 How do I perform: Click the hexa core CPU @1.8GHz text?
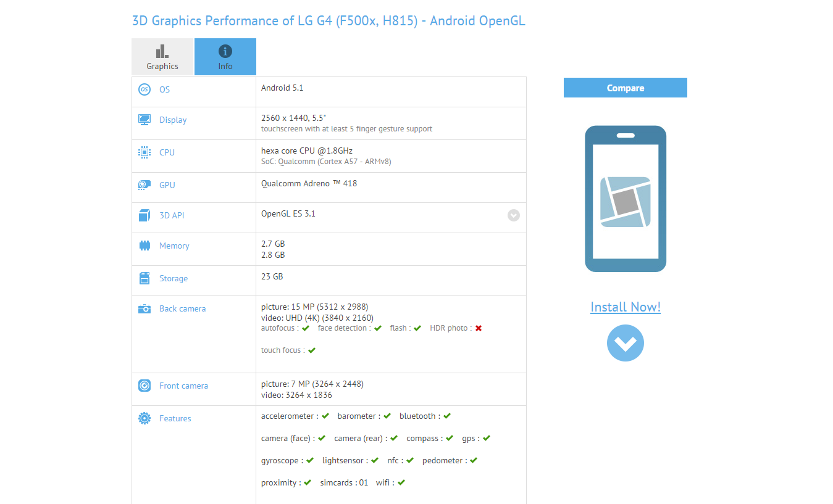click(x=307, y=151)
